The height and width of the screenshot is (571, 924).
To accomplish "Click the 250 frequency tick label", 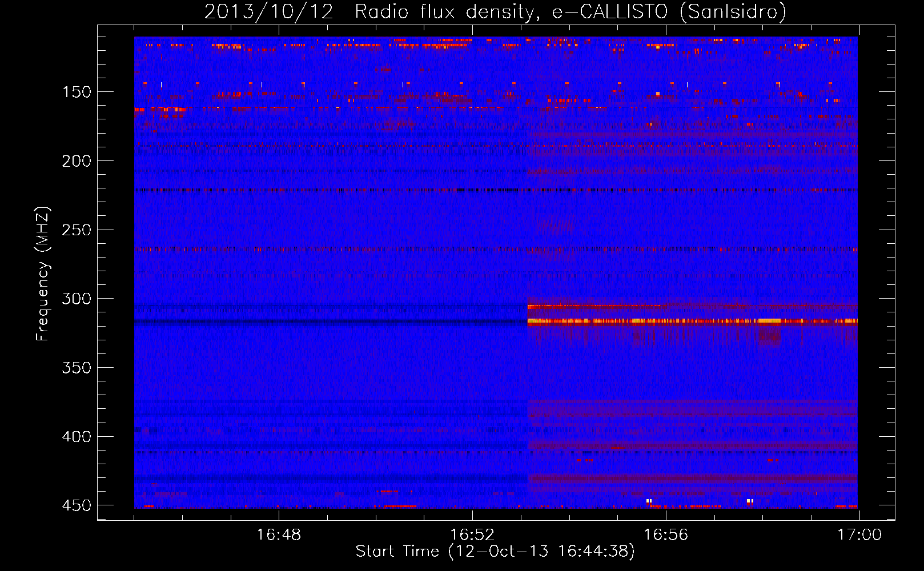I will click(x=77, y=230).
